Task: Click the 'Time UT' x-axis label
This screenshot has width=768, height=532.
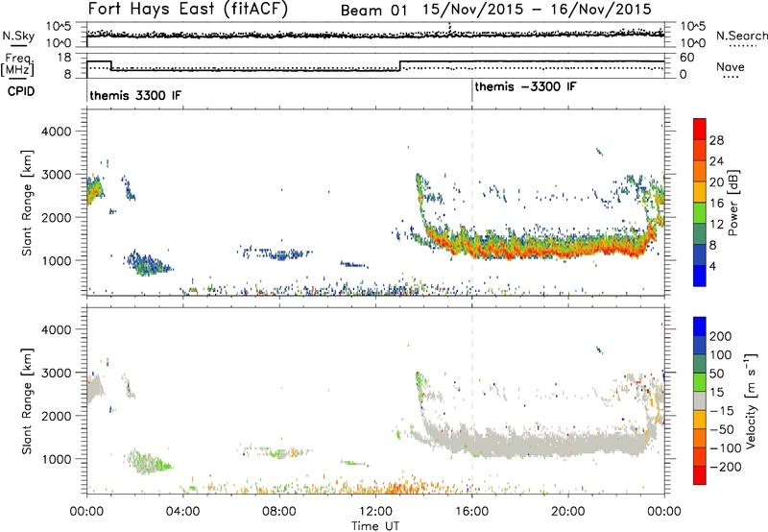Action: (x=375, y=525)
